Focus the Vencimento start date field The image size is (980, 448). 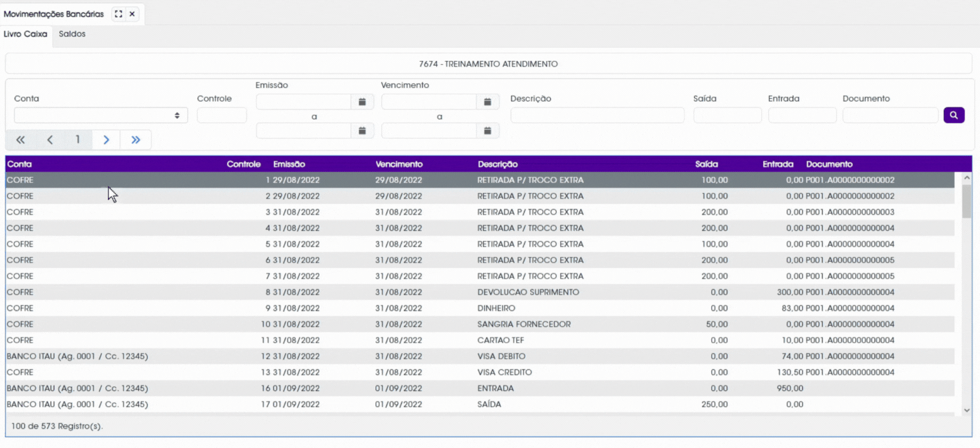click(x=429, y=102)
